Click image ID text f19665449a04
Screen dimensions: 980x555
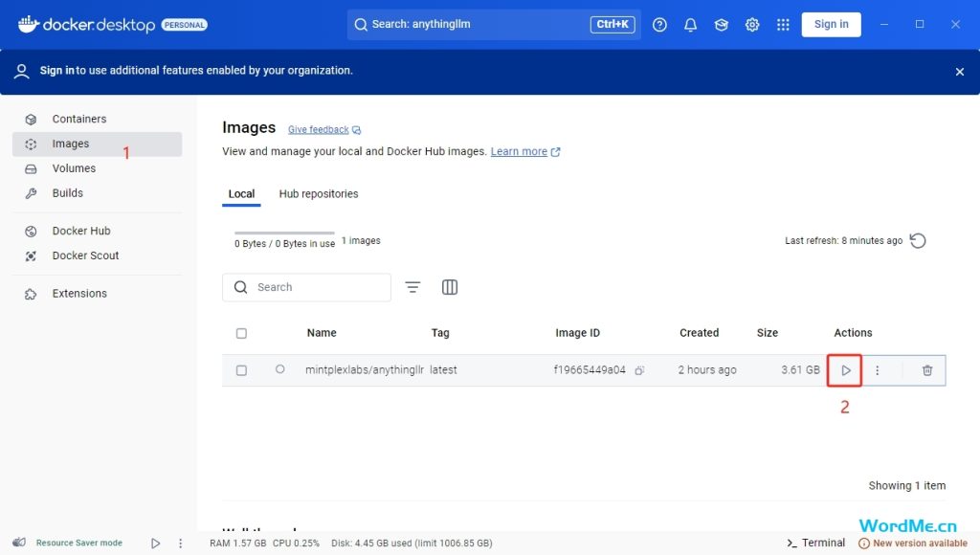[x=590, y=370]
